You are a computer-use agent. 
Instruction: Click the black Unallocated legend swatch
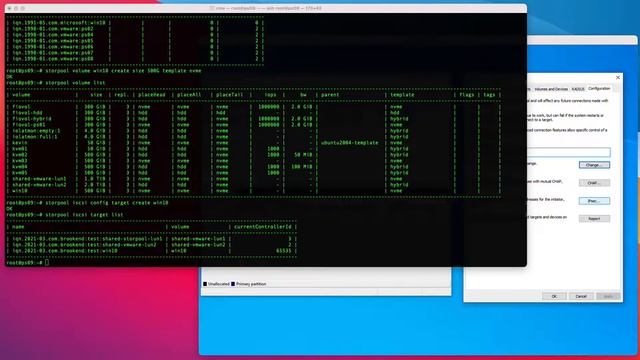(x=205, y=284)
